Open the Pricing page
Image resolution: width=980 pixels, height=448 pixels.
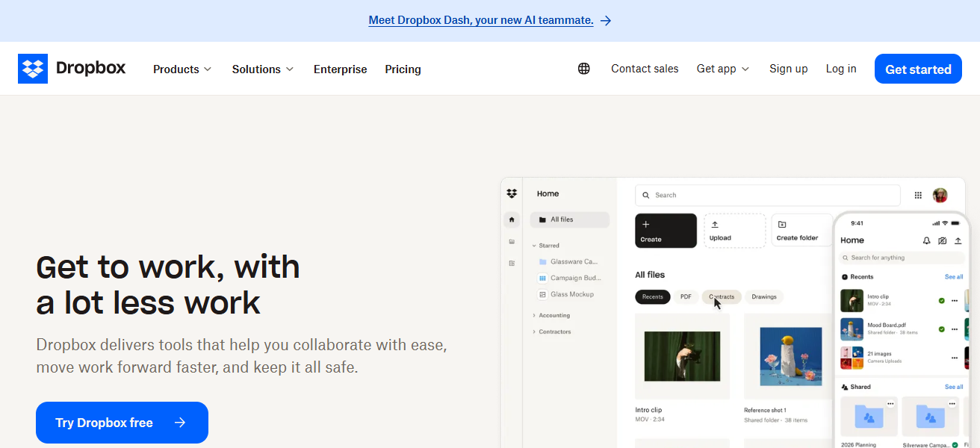(x=403, y=69)
